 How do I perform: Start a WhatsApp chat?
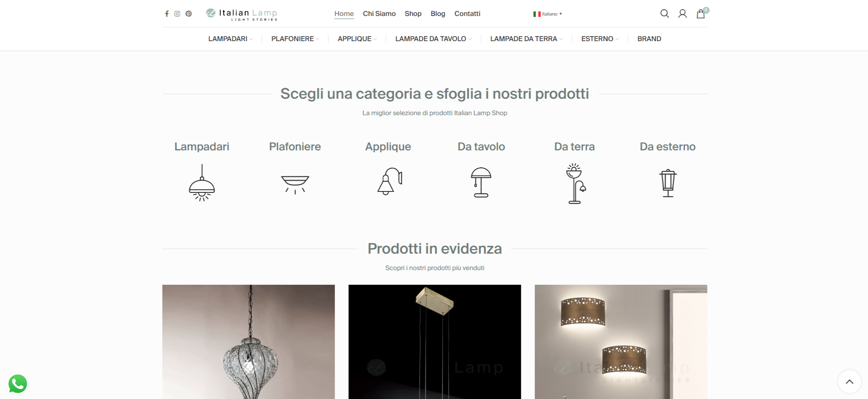click(x=18, y=384)
